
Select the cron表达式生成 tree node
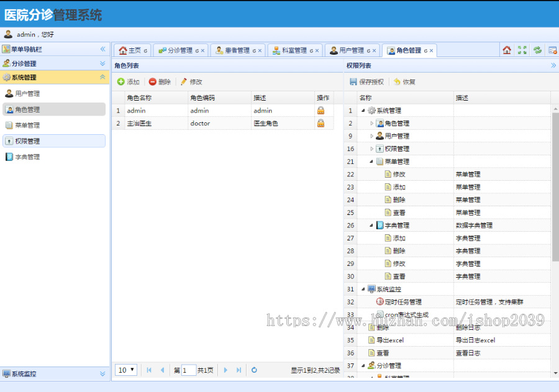(x=406, y=314)
